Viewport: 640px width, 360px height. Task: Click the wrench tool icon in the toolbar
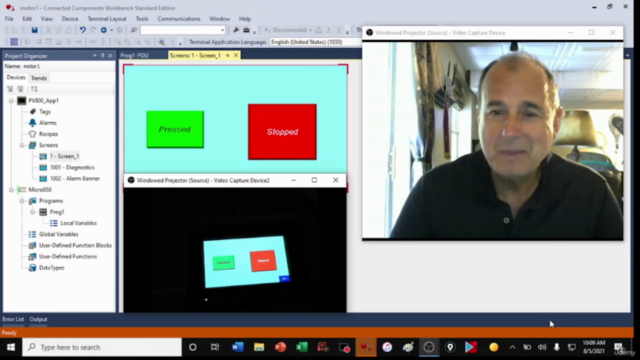pos(236,30)
